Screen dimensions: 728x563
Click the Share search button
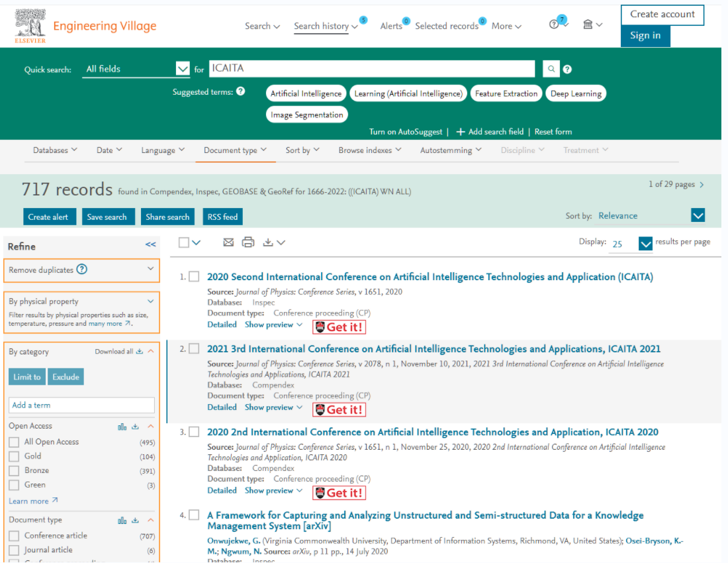167,217
